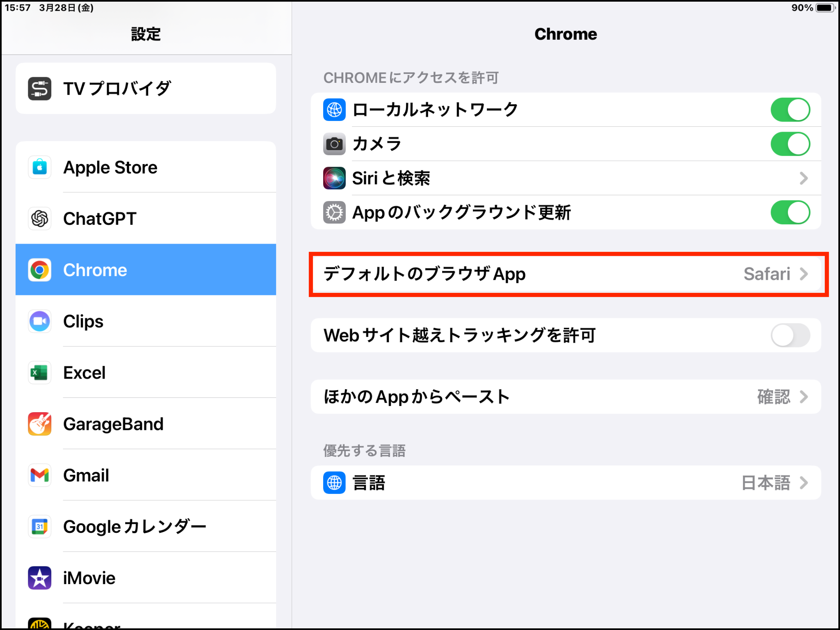Tap the 日本語 value text
The width and height of the screenshot is (840, 630).
[x=765, y=483]
